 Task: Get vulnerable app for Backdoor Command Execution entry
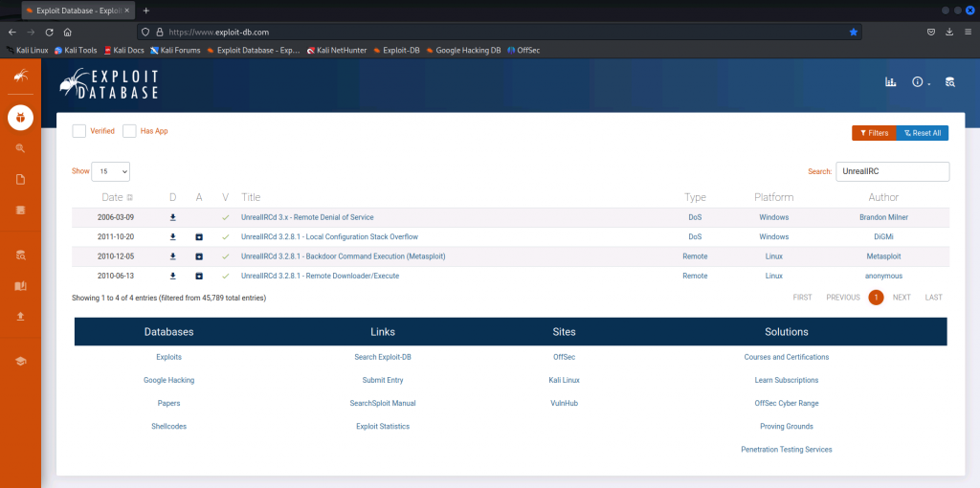click(x=199, y=256)
